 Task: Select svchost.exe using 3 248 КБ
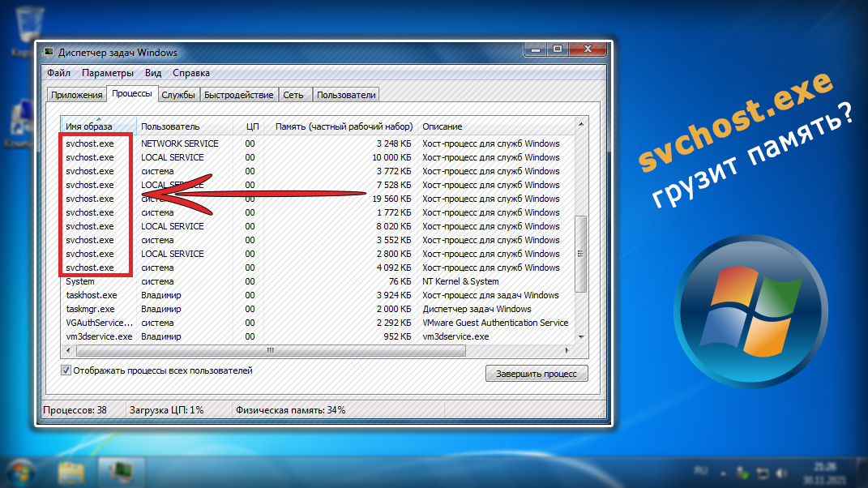pyautogui.click(x=317, y=143)
